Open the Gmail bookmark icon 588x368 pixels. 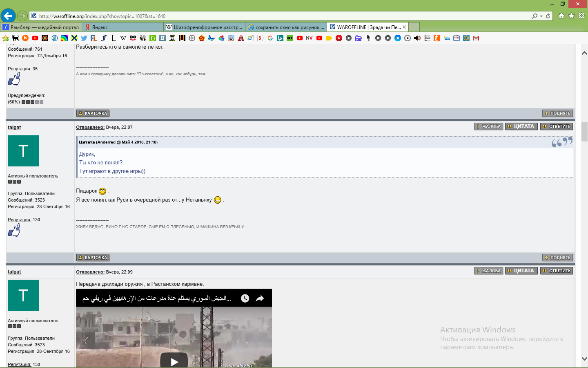(x=476, y=38)
